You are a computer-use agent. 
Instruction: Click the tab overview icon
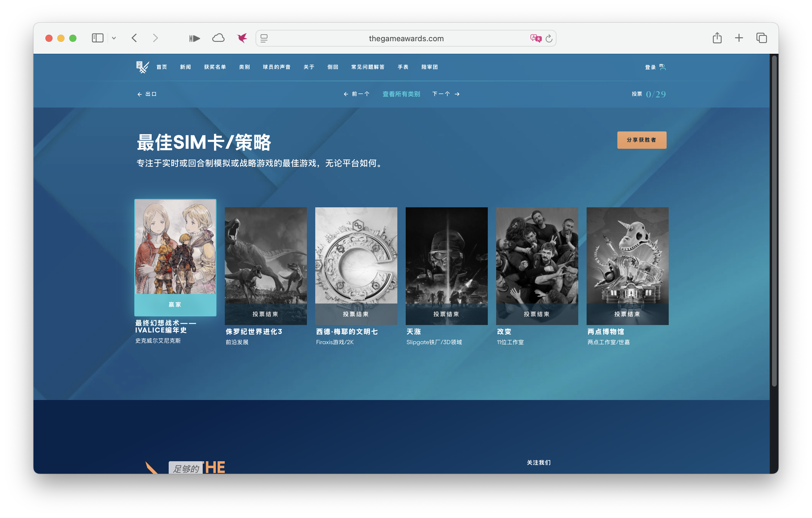(762, 38)
